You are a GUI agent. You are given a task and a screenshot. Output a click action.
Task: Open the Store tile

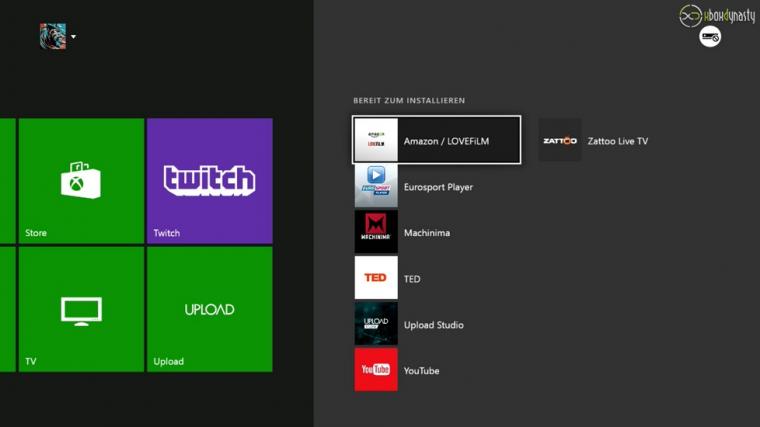tap(81, 181)
